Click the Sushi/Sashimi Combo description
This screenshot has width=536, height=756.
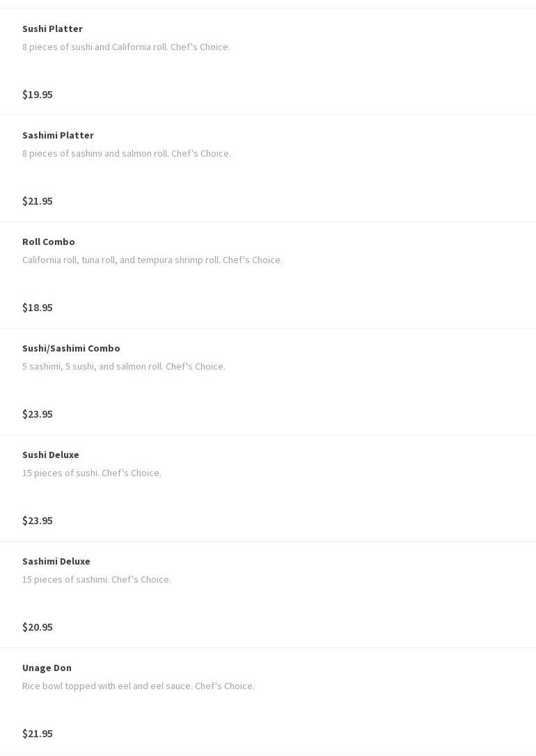(x=124, y=366)
